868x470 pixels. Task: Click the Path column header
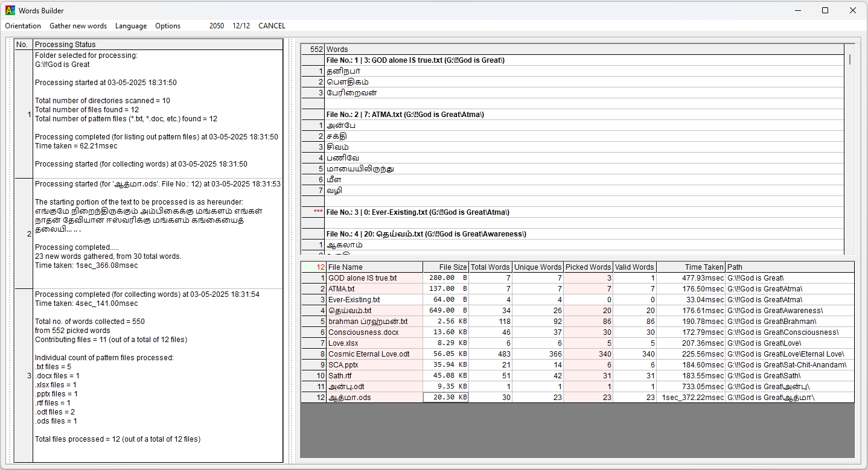pos(790,267)
